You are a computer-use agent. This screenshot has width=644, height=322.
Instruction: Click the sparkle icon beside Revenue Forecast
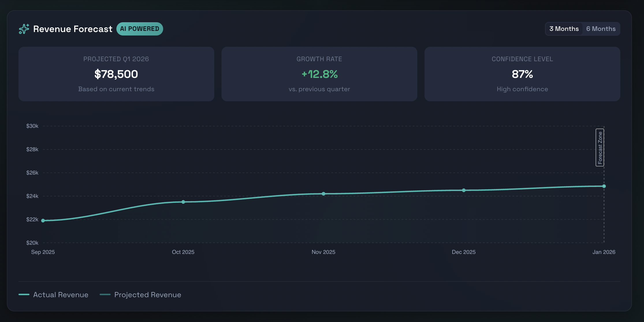[24, 29]
